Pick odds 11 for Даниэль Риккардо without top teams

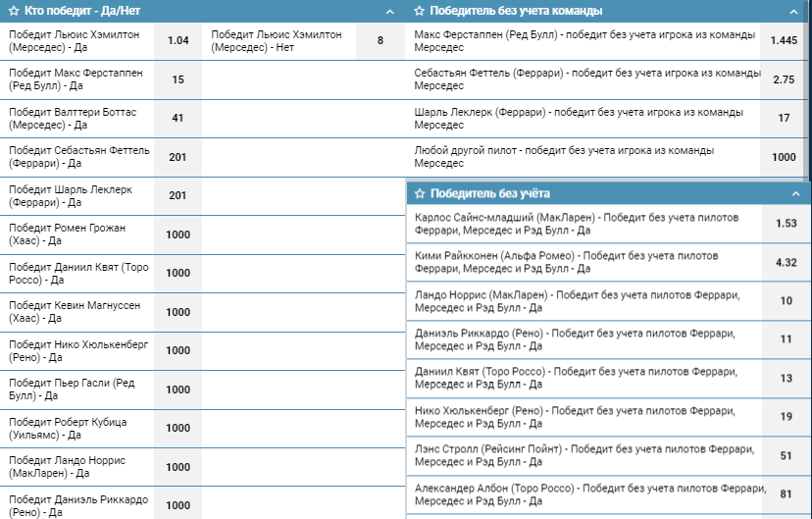pyautogui.click(x=787, y=339)
